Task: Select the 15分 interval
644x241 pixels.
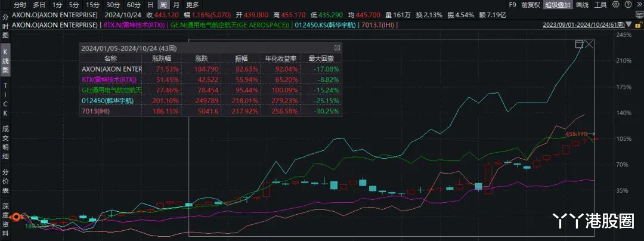Action: pos(92,5)
